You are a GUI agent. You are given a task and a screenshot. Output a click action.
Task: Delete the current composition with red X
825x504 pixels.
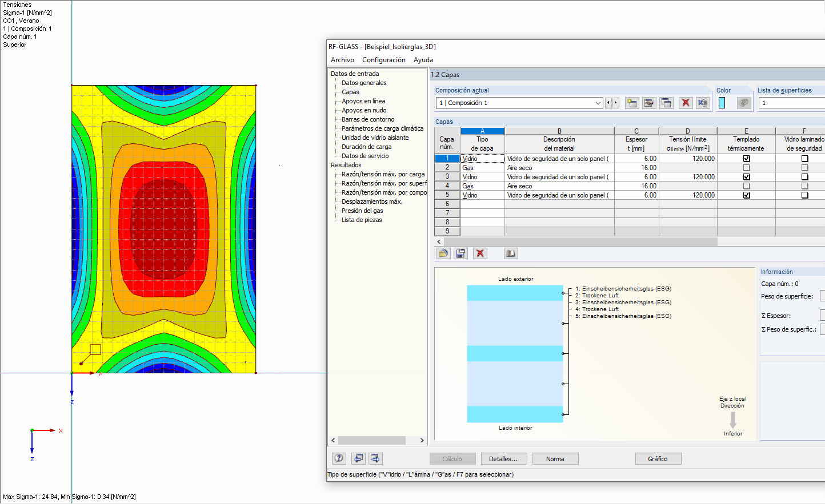(686, 103)
